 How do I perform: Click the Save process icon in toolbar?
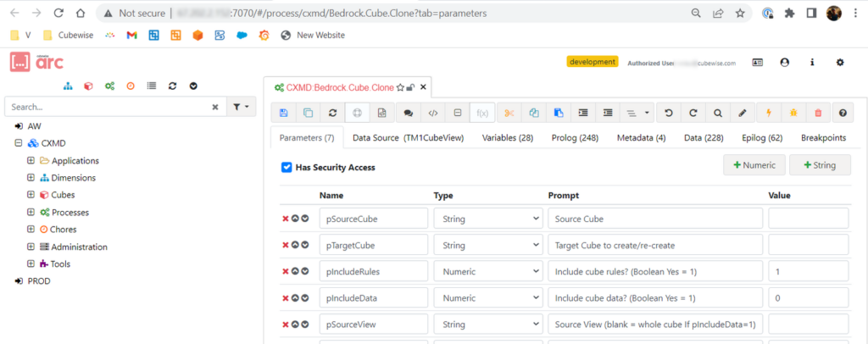pos(283,113)
